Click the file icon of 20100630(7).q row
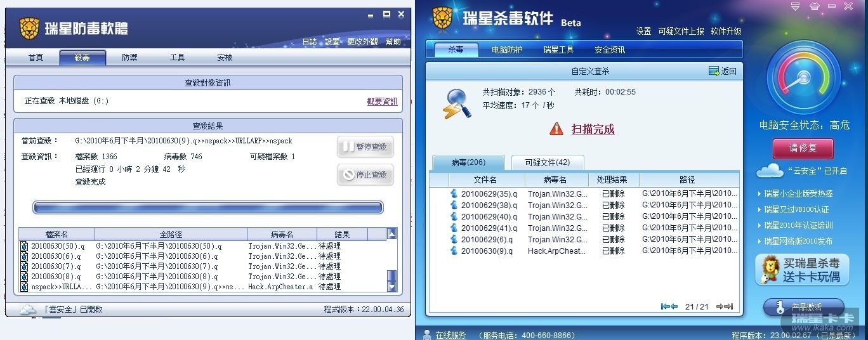 (x=24, y=266)
